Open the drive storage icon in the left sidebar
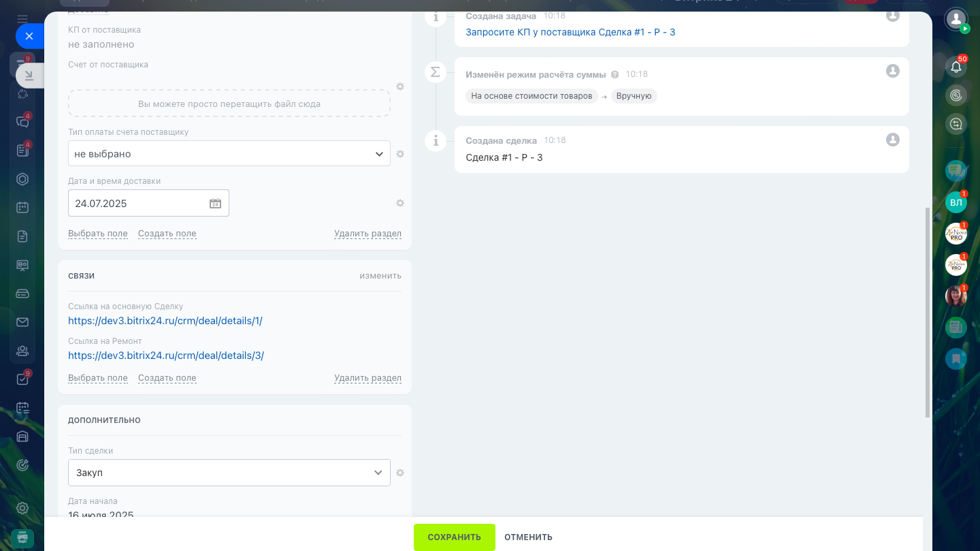 coord(22,294)
